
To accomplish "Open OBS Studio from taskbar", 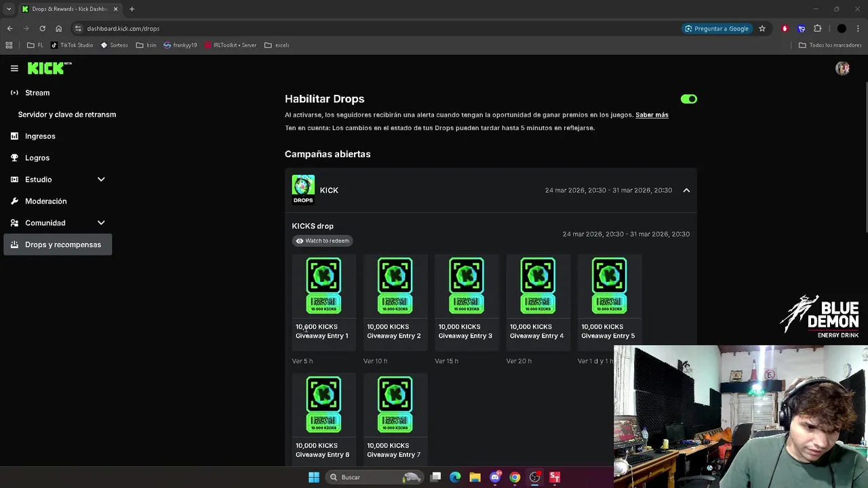I will point(535,477).
